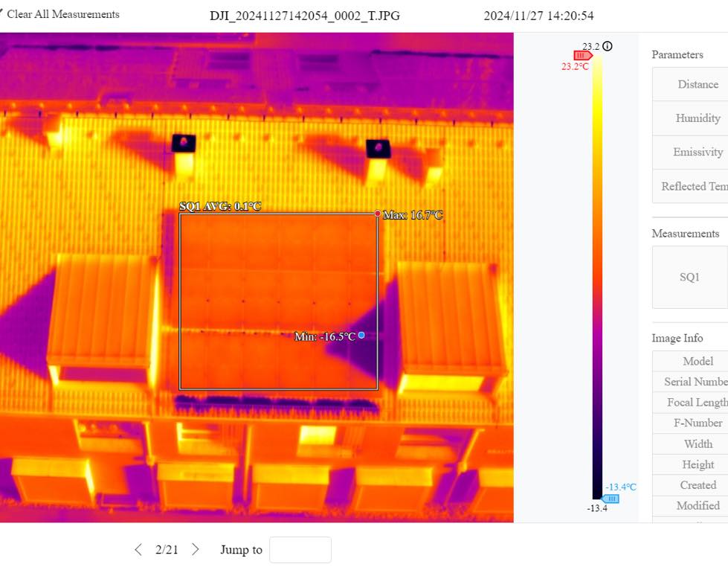Click the info icon above temperature scale
The height and width of the screenshot is (573, 728).
point(608,46)
